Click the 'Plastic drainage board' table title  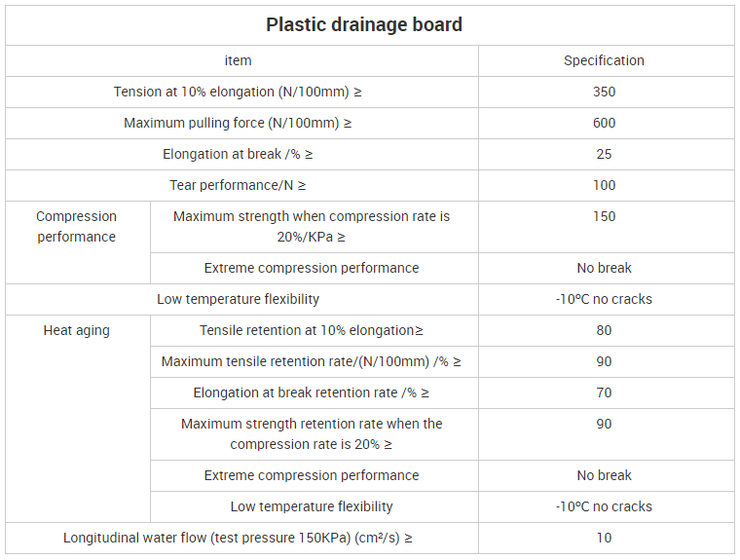coord(364,24)
